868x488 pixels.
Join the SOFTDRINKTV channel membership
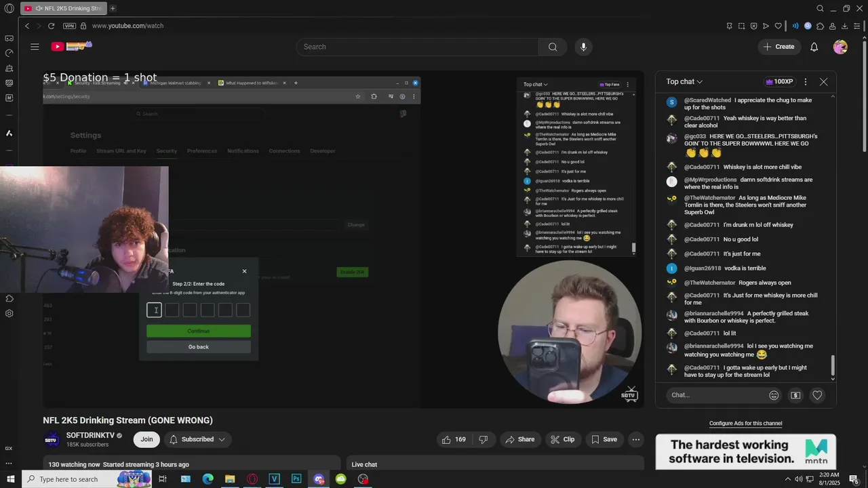pos(146,439)
